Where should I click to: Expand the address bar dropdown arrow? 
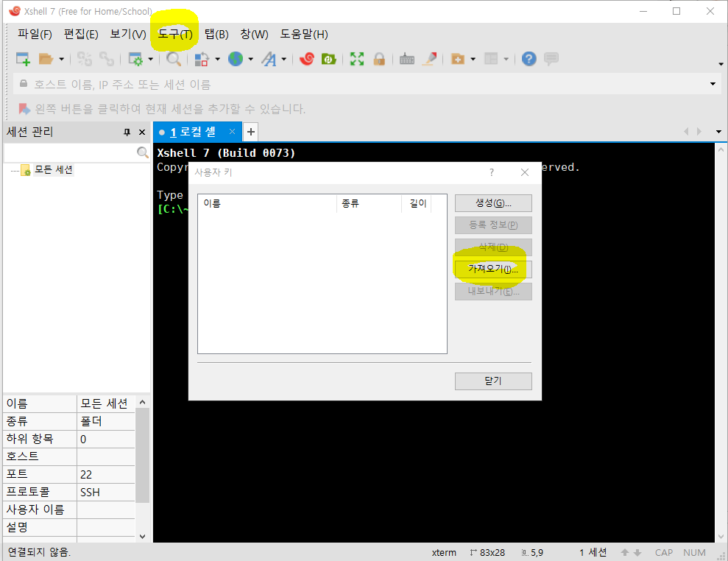click(713, 84)
